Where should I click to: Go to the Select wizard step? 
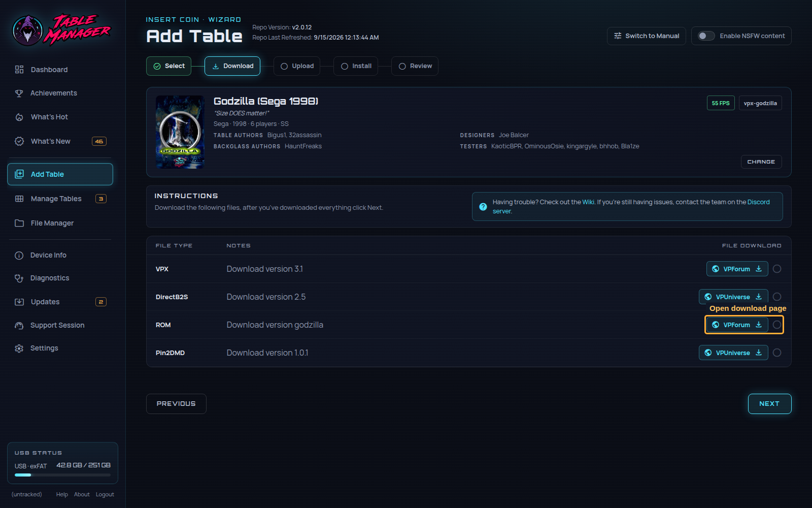168,66
